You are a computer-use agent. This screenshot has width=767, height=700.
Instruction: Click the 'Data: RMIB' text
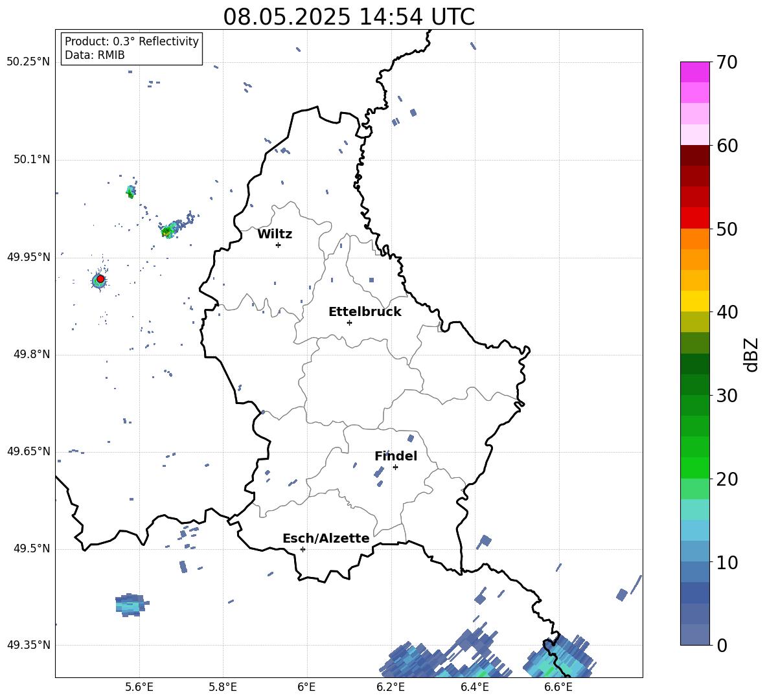(95, 55)
